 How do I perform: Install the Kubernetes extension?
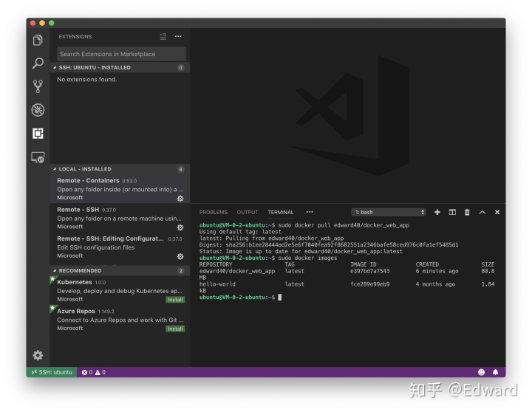pos(175,300)
